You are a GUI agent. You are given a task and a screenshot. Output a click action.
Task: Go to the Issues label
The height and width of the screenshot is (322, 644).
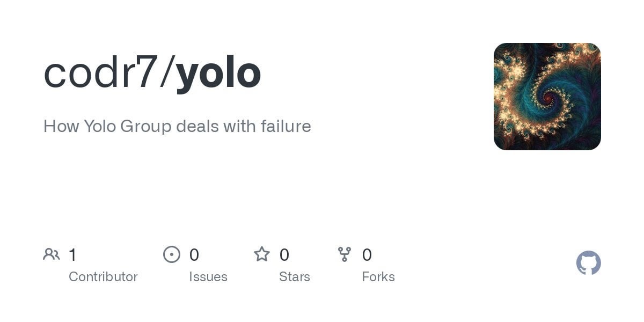click(x=208, y=277)
